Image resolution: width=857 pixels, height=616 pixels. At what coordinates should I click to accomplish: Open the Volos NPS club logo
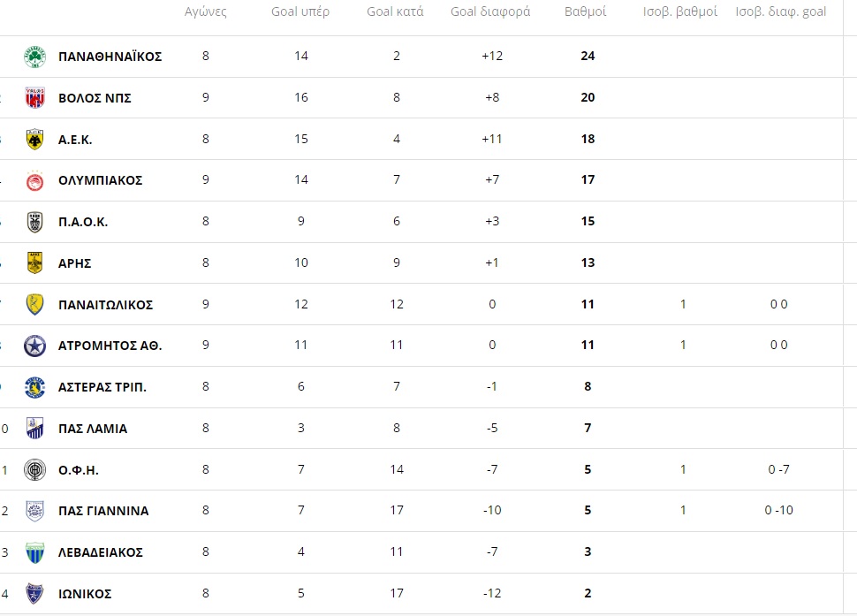tap(34, 98)
